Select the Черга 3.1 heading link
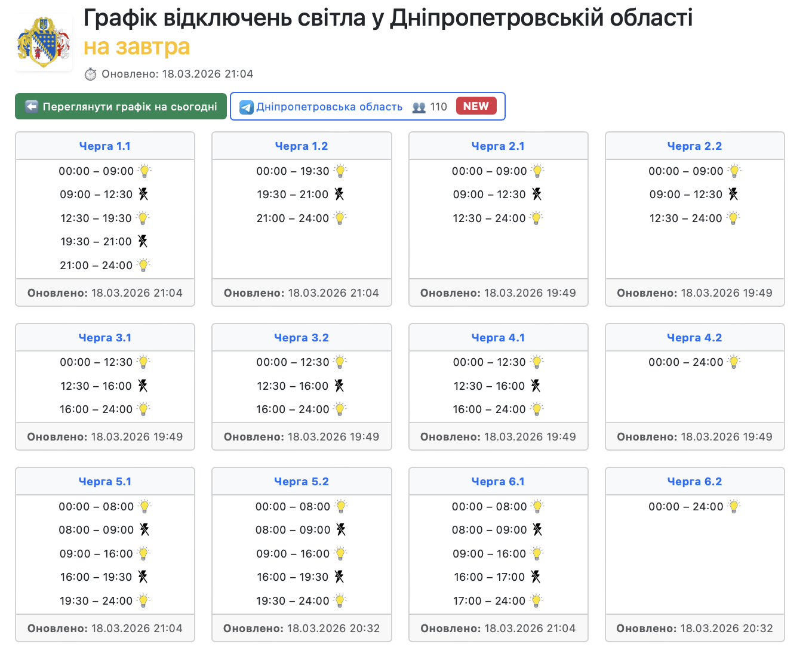 tap(105, 338)
